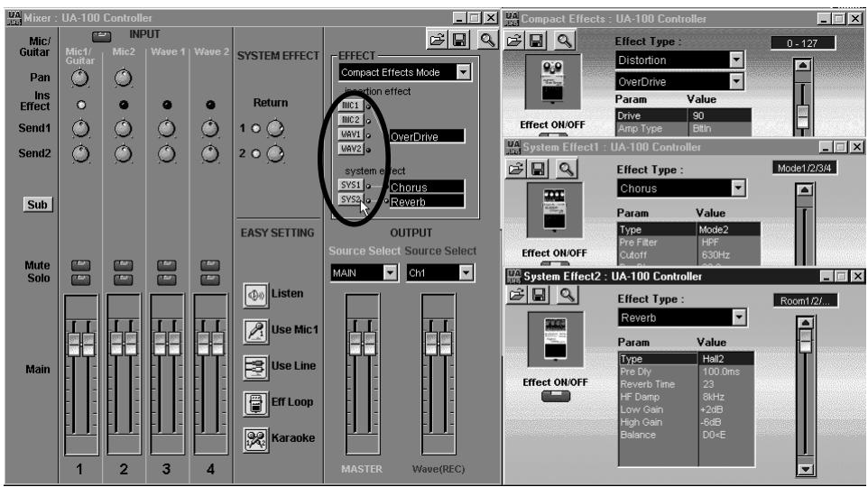This screenshot has width=868, height=487.
Task: Click the Hall2 type value cell
Action: point(725,359)
